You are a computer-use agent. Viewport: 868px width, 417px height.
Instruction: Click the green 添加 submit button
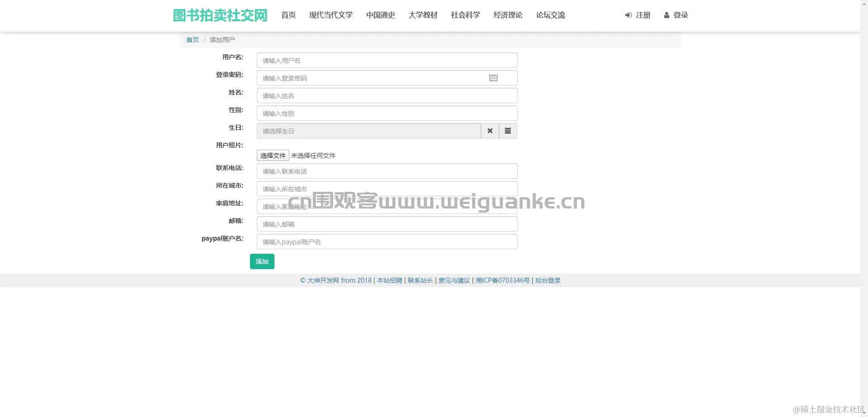pyautogui.click(x=262, y=261)
